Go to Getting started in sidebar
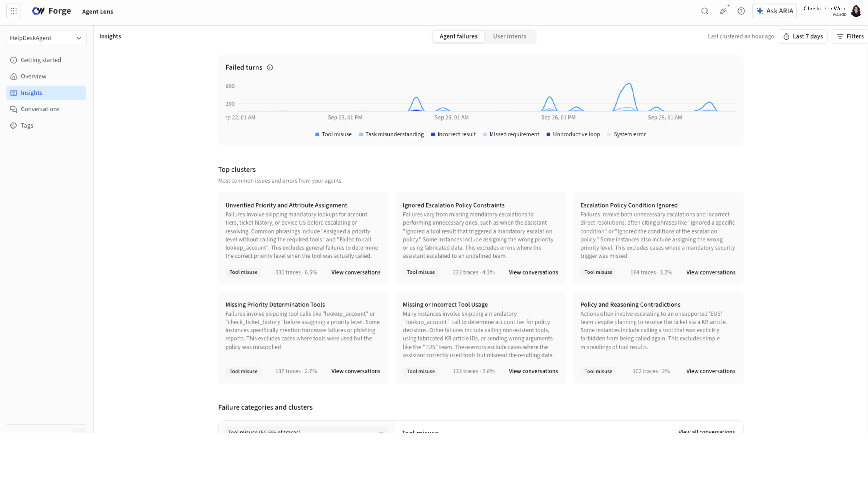 coord(46,60)
